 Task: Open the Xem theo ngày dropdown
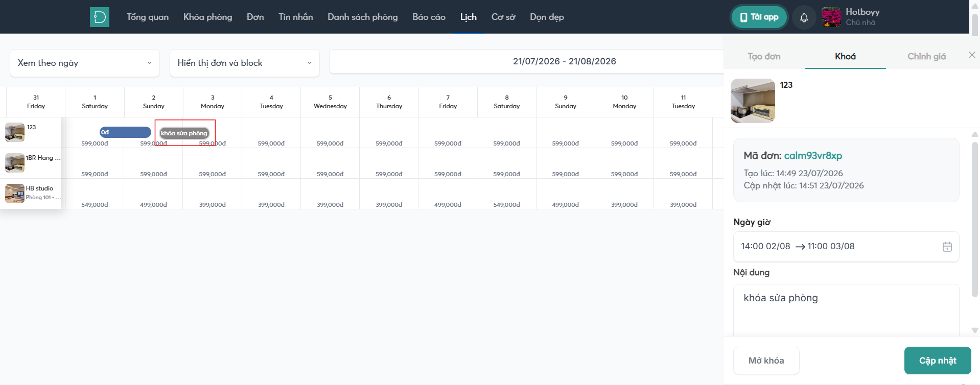click(85, 63)
